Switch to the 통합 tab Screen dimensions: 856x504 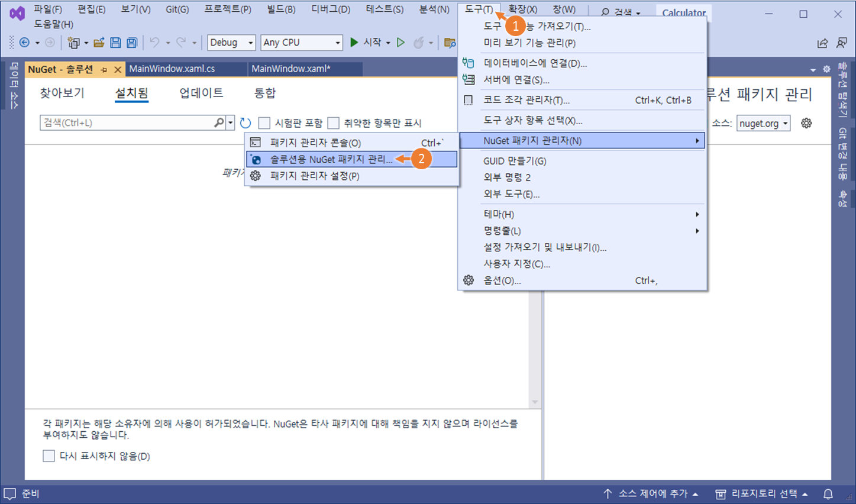[x=265, y=93]
